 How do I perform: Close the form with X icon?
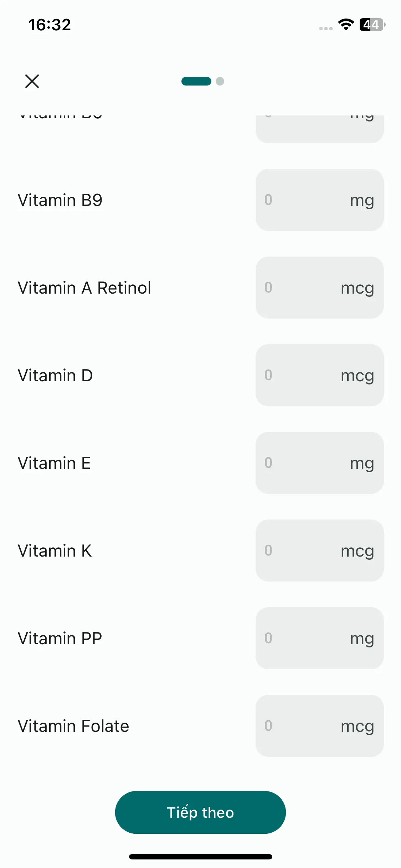pyautogui.click(x=32, y=81)
